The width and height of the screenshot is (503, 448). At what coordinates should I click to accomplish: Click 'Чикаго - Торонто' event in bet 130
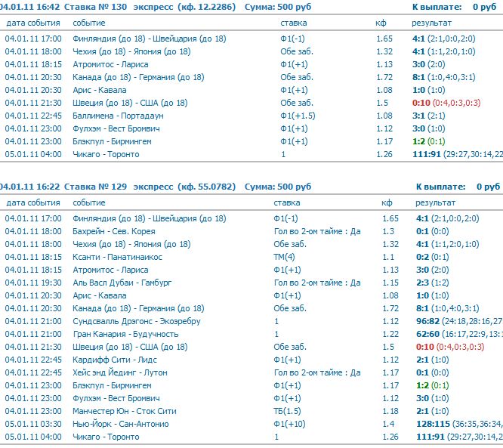pos(106,154)
